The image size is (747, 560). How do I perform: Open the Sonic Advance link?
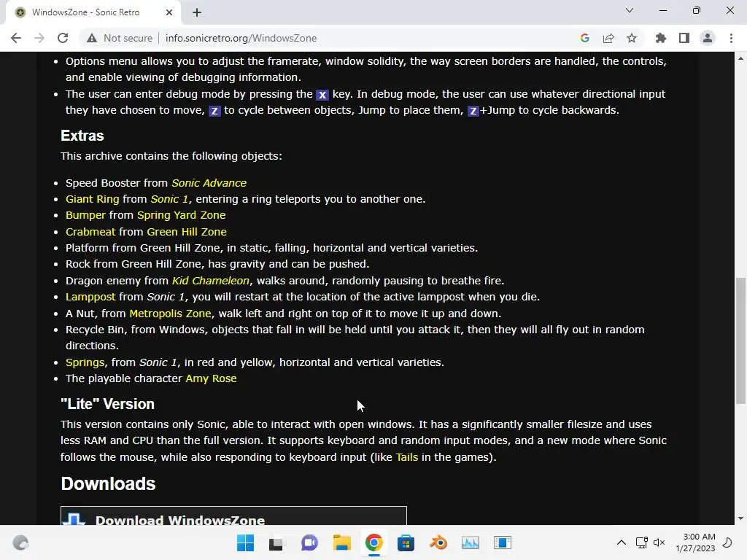click(x=209, y=183)
